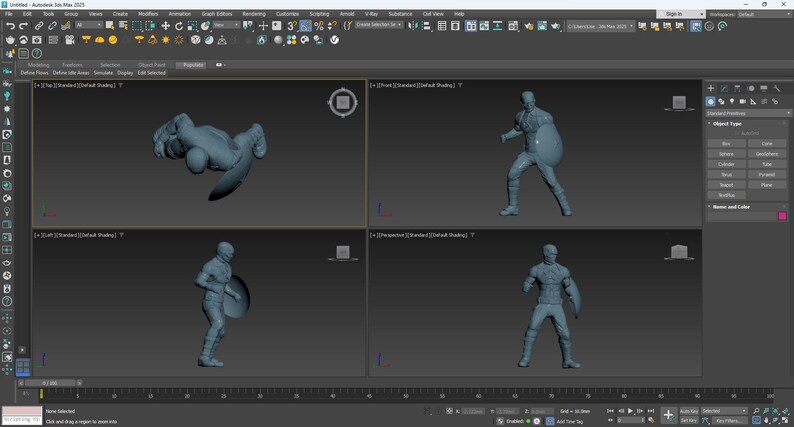Click the Pan View hand icon
The height and width of the screenshot is (427, 794).
766,420
